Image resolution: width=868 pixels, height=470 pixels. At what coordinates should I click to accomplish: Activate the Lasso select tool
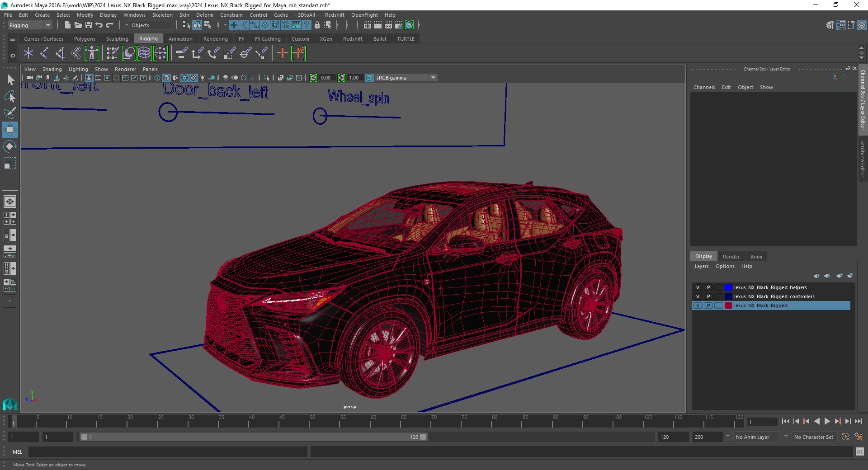tap(10, 96)
